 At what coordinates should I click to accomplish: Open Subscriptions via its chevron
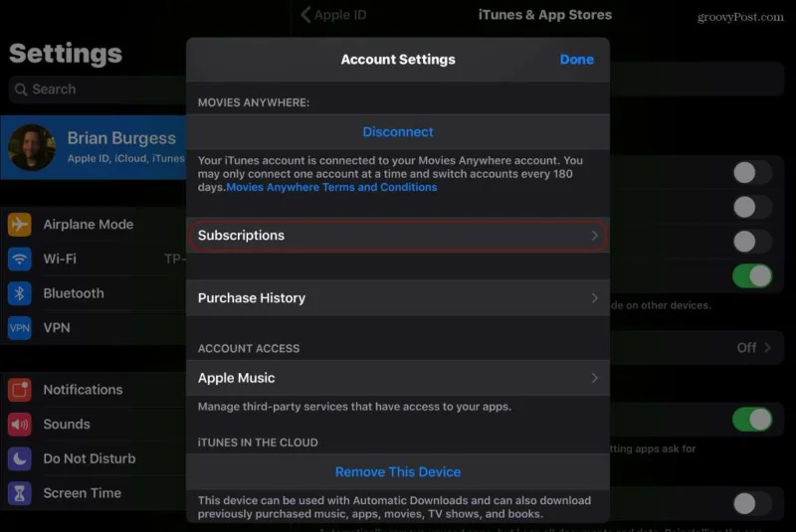click(594, 236)
